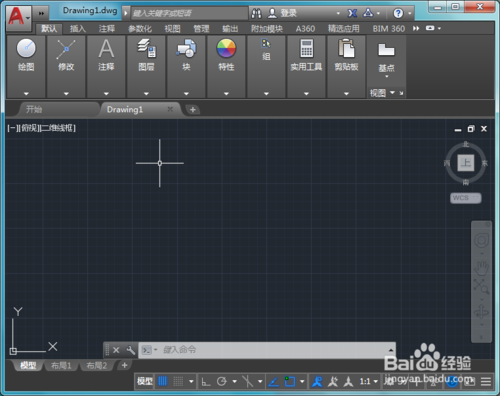The image size is (500, 396).
Task: Switch to the 布局1 layout tab
Action: pos(61,366)
